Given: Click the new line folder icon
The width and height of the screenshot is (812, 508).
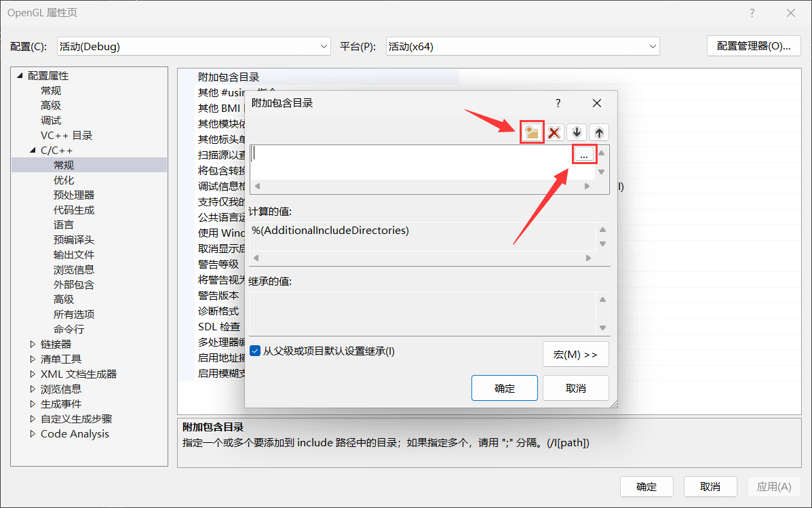Looking at the screenshot, I should [x=532, y=132].
